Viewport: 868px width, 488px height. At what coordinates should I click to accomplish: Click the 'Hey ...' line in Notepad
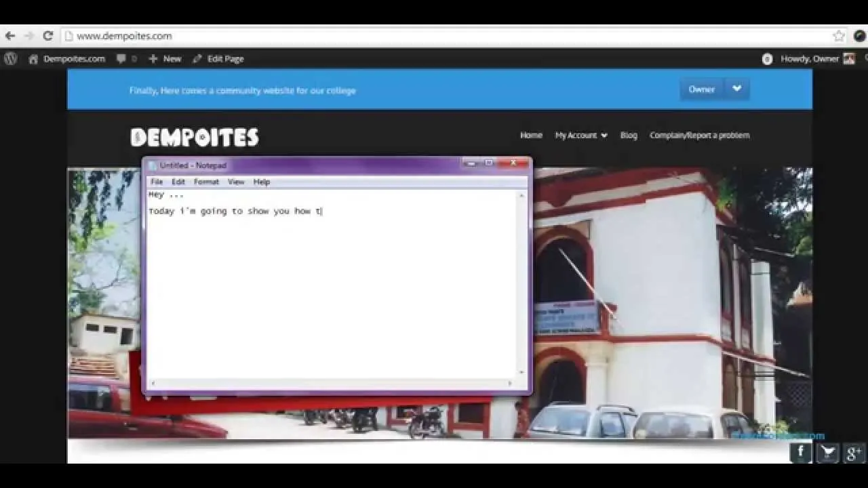[x=166, y=195]
